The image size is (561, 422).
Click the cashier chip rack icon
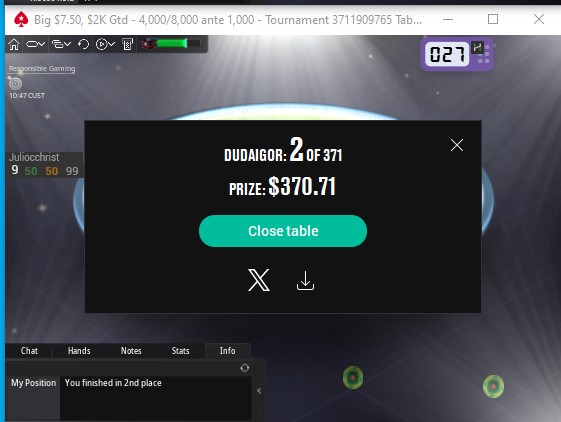pyautogui.click(x=127, y=44)
